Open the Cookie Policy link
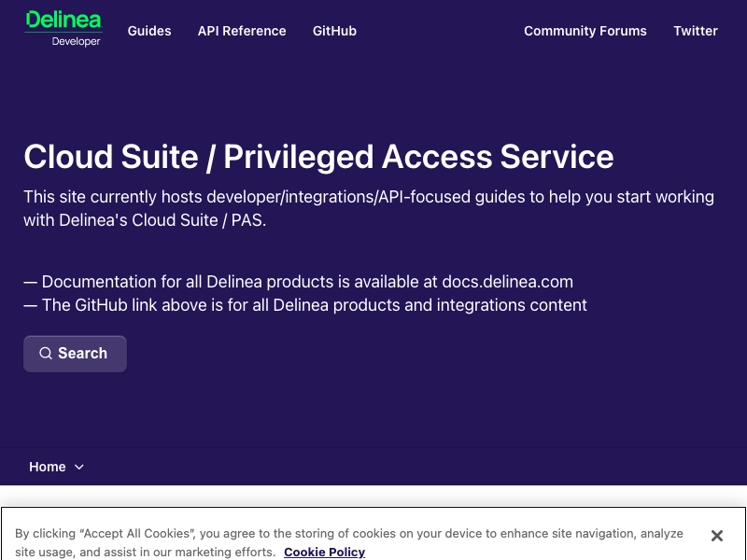Viewport: 747px width, 560px height. (x=324, y=552)
